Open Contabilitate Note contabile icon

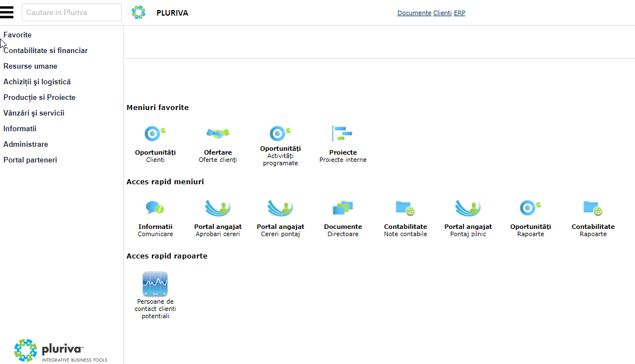(x=405, y=208)
